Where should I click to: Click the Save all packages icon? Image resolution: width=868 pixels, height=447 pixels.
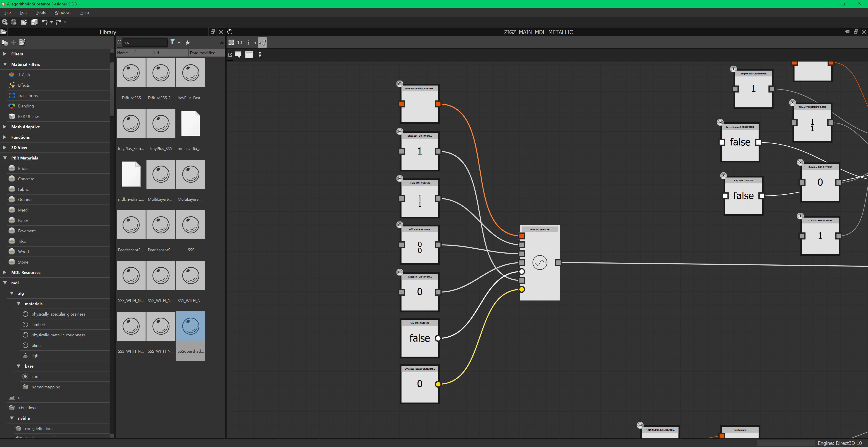pyautogui.click(x=34, y=22)
